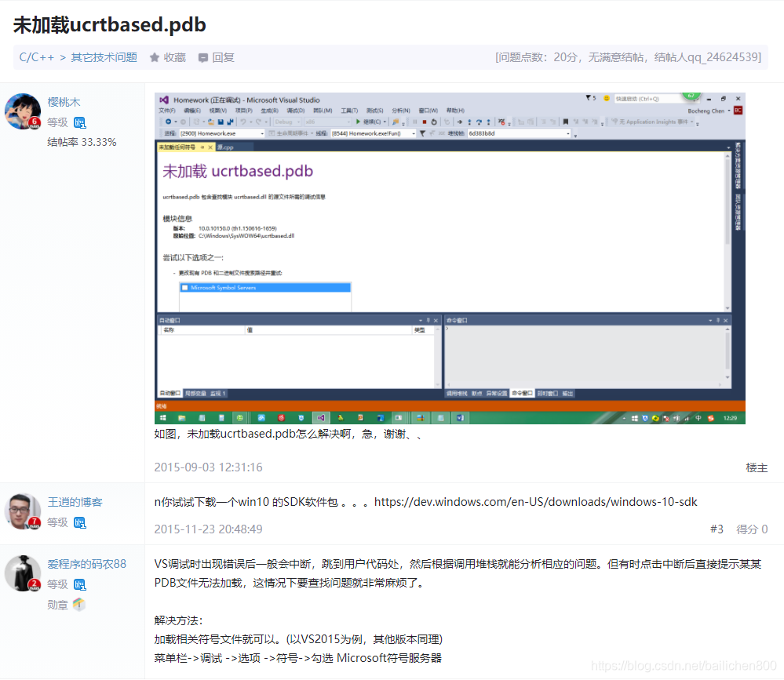Click the File Explorer taskbar icon
Viewport: 784px width, 680px height.
click(182, 418)
